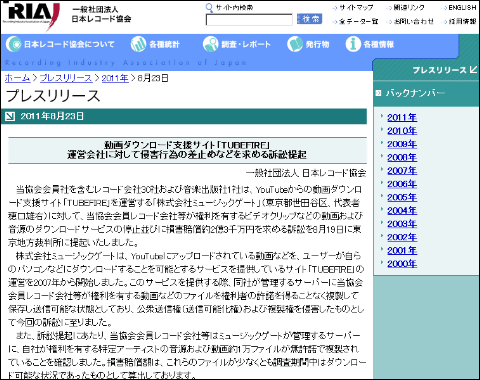Go to プレスリリース in the breadcrumb
The width and height of the screenshot is (480, 380).
[x=66, y=78]
